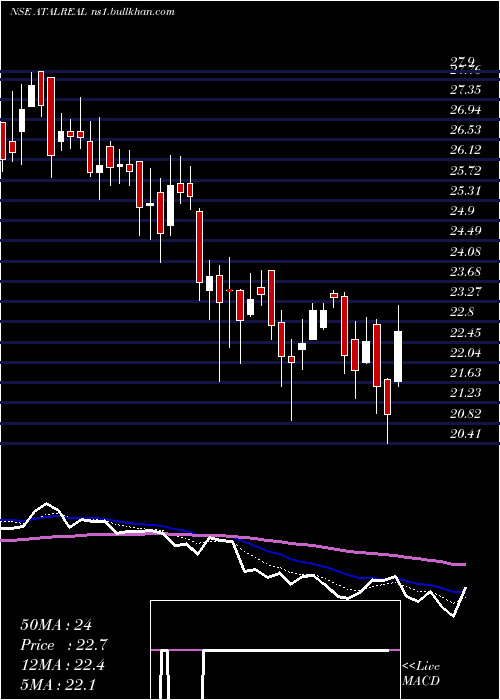Viewport: 500px width, 700px height.
Task: Select the 22.45 price axis label
Action: pyautogui.click(x=465, y=333)
